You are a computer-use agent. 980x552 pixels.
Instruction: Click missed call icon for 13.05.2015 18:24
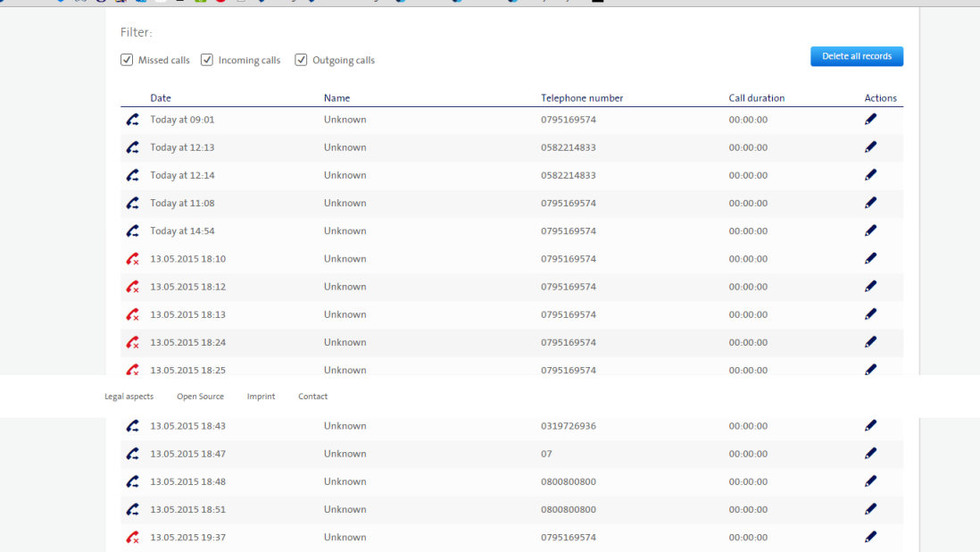point(132,342)
